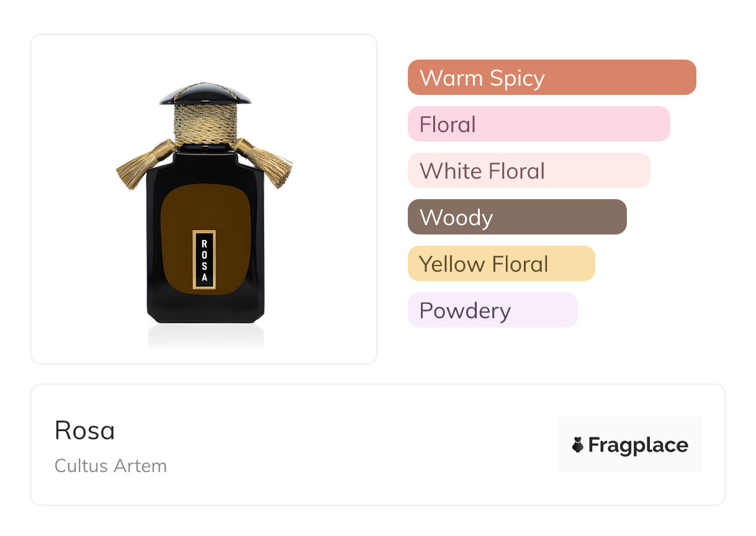
Task: Pick the Woody accord bar
Action: 516,217
